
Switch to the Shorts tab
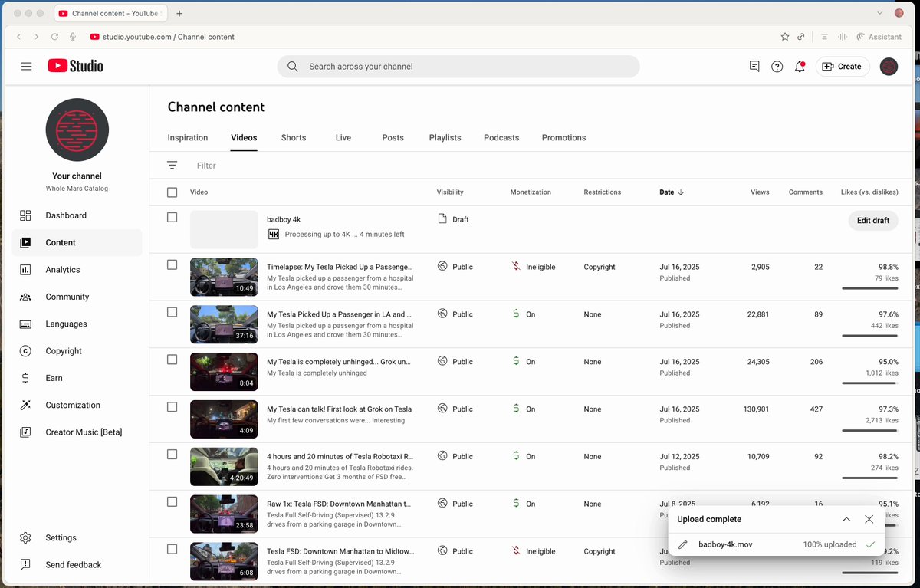pyautogui.click(x=294, y=138)
